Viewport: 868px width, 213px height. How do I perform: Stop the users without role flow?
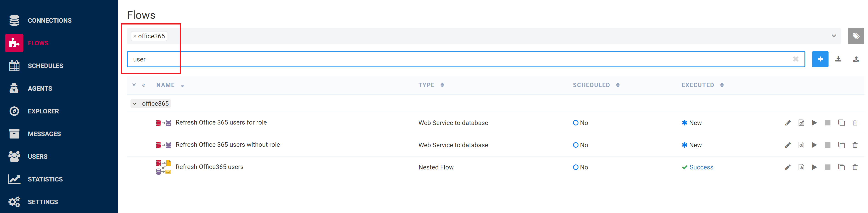click(x=828, y=145)
